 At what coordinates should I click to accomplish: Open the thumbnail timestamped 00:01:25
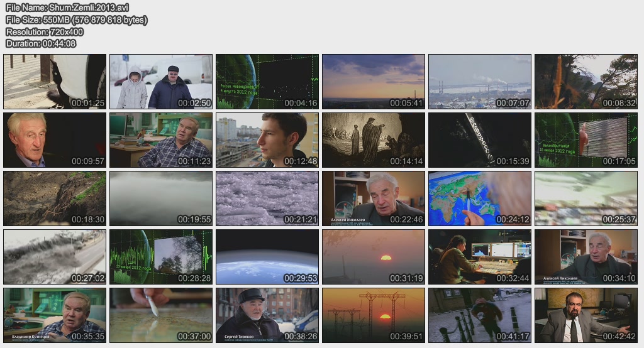(55, 82)
